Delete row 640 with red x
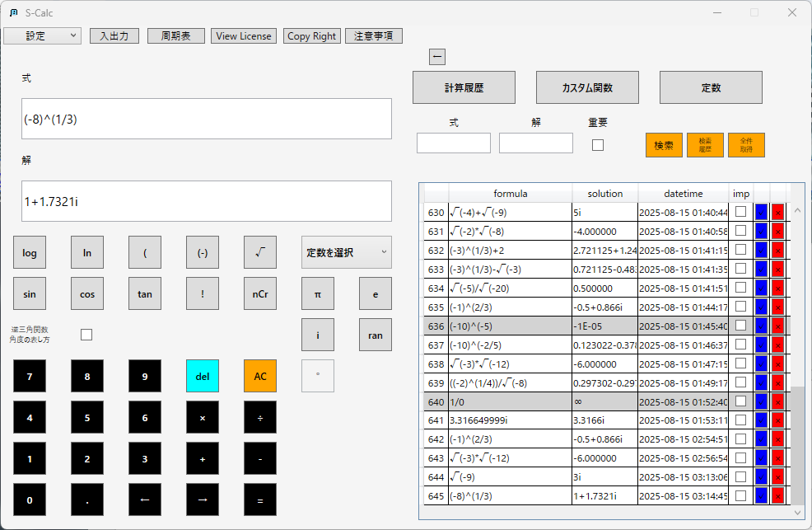 pyautogui.click(x=777, y=401)
